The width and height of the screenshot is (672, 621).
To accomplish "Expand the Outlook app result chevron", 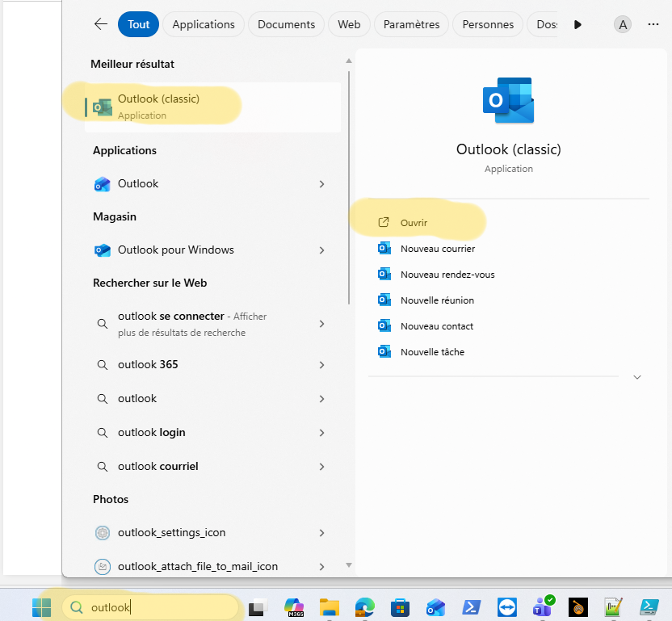I will pos(321,184).
